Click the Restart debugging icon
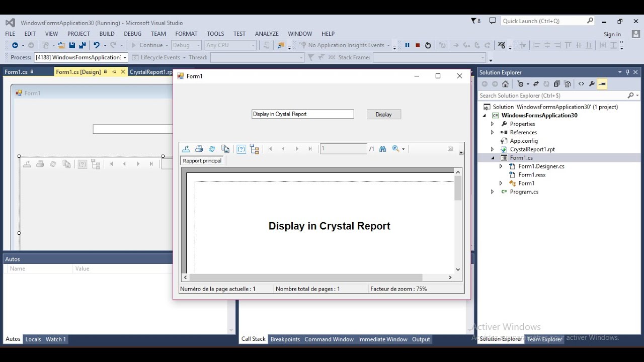Screen dimensions: 644x362 [428, 45]
